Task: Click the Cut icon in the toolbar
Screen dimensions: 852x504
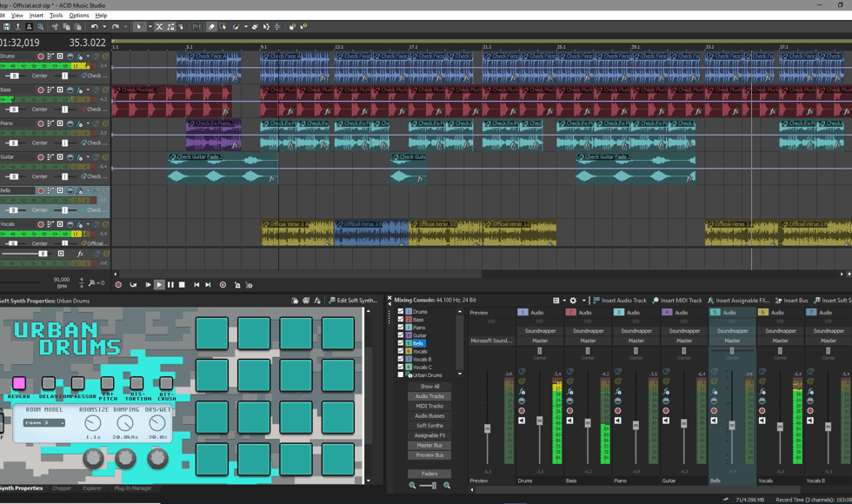Action: [x=55, y=27]
